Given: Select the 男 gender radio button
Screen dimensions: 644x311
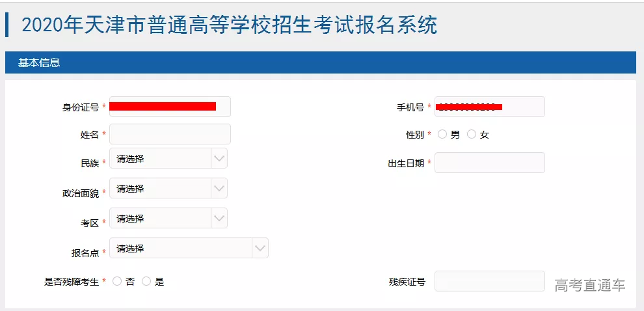Looking at the screenshot, I should pyautogui.click(x=442, y=135).
